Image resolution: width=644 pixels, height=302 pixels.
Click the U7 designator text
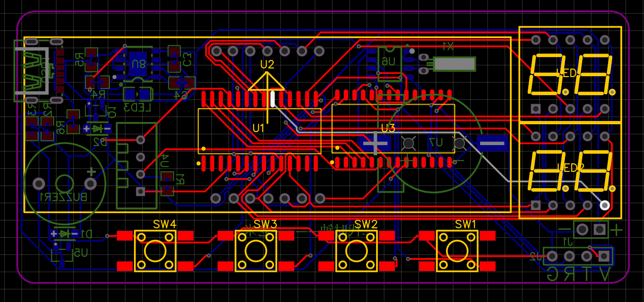pos(436,143)
